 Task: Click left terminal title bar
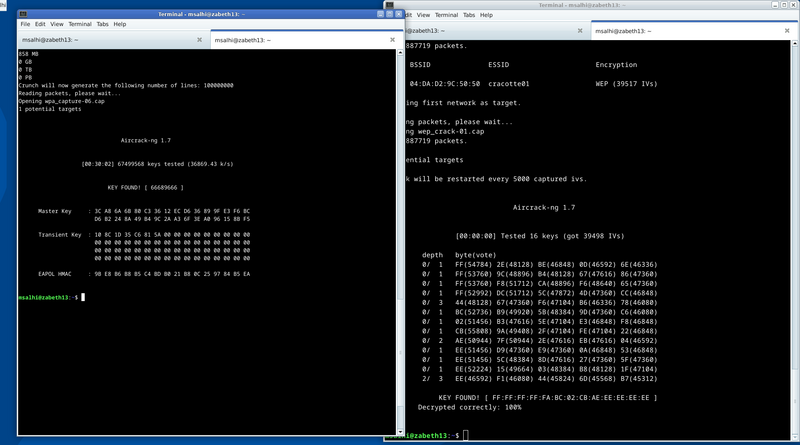click(202, 14)
